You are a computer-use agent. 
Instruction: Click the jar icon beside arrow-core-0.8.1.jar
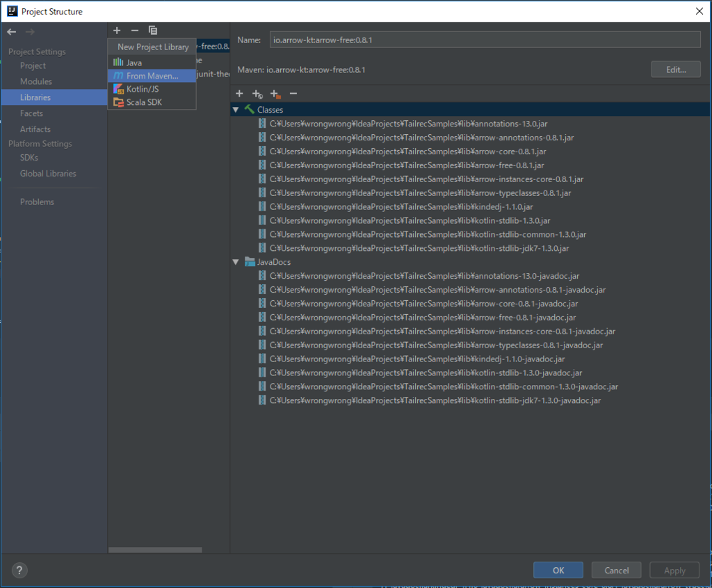(x=262, y=152)
